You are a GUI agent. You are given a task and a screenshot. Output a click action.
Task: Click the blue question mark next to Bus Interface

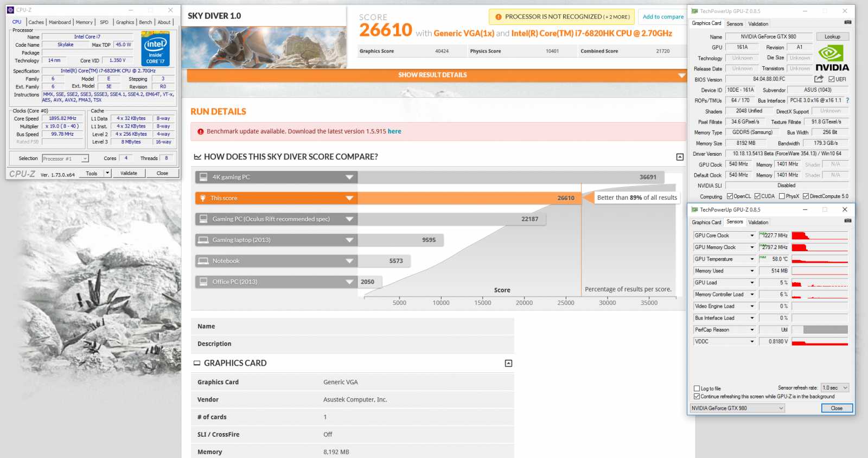[x=847, y=100]
